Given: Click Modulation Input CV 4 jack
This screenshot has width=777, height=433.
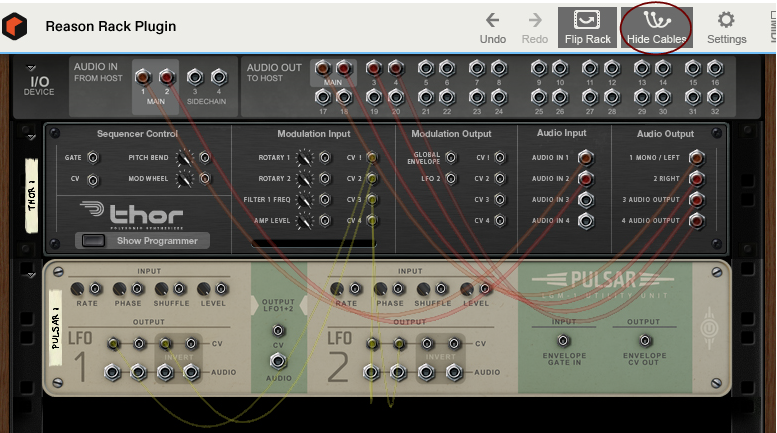Looking at the screenshot, I should (x=372, y=220).
